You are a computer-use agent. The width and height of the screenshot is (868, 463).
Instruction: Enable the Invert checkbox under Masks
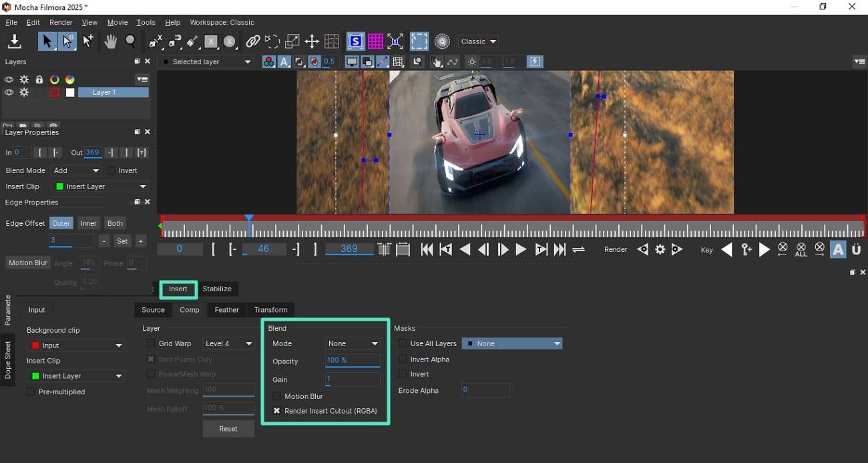(x=403, y=374)
